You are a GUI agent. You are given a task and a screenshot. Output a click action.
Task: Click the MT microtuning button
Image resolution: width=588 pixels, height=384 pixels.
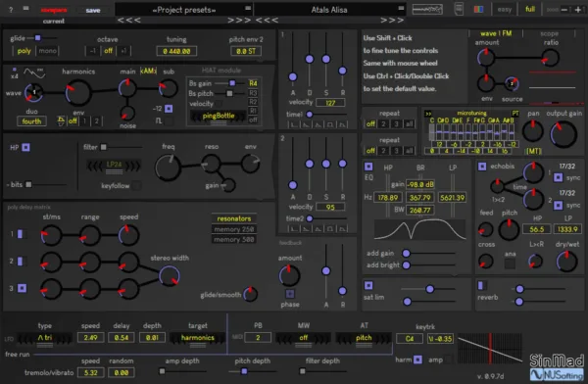pyautogui.click(x=534, y=151)
